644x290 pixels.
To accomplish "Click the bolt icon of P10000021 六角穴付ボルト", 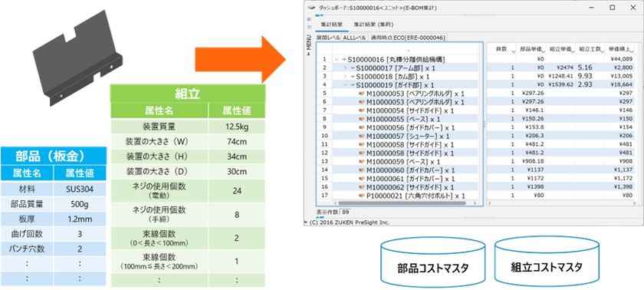I will tap(362, 196).
